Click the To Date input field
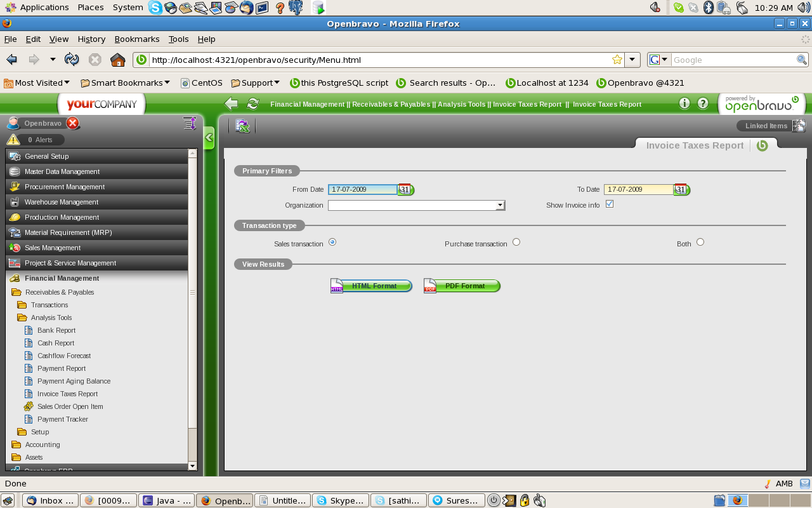 639,189
